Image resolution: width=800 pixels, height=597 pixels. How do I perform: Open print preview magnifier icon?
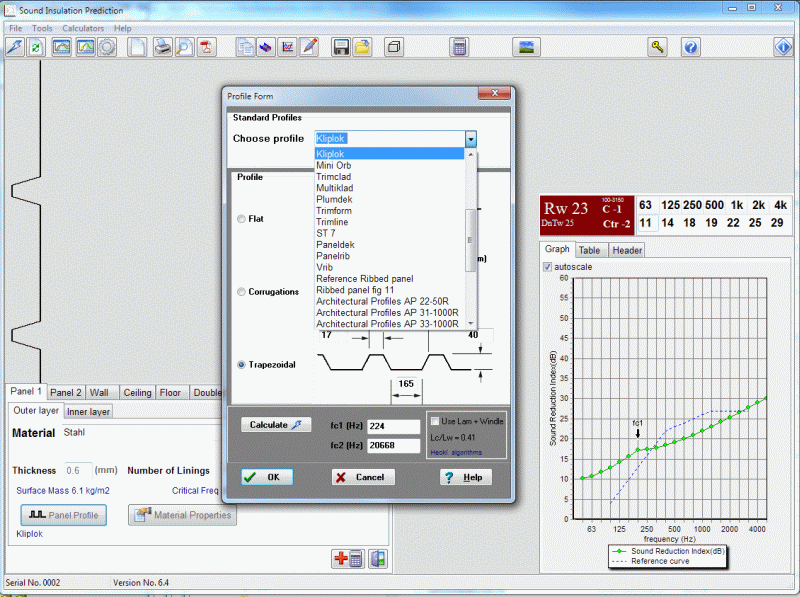click(x=184, y=47)
